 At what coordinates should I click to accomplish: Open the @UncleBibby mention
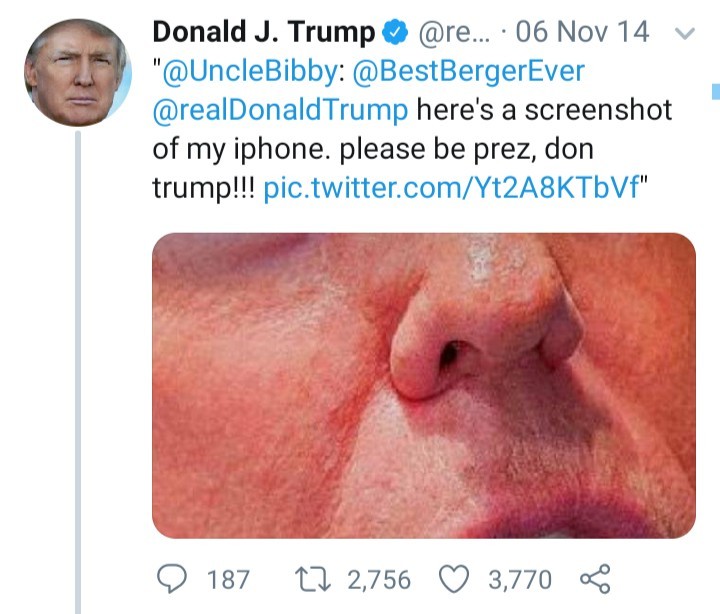coord(248,72)
